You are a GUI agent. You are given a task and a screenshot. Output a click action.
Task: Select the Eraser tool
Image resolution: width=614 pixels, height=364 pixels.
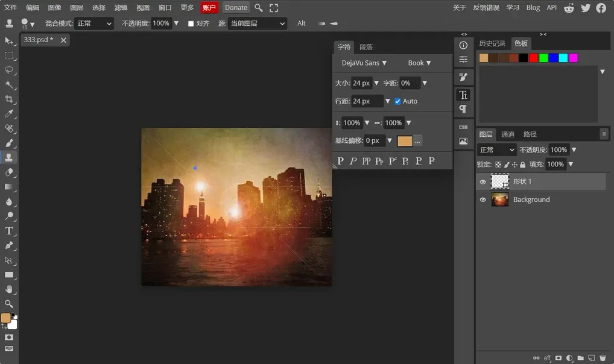[8, 172]
